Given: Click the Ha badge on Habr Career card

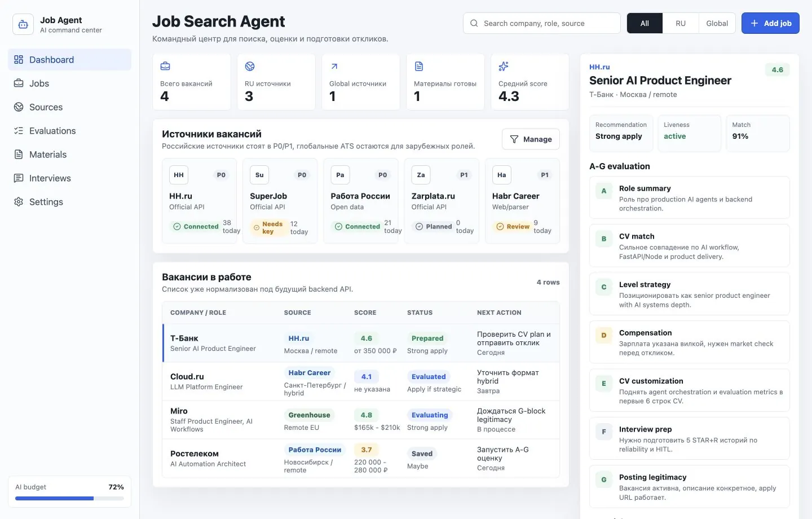Looking at the screenshot, I should coord(502,175).
